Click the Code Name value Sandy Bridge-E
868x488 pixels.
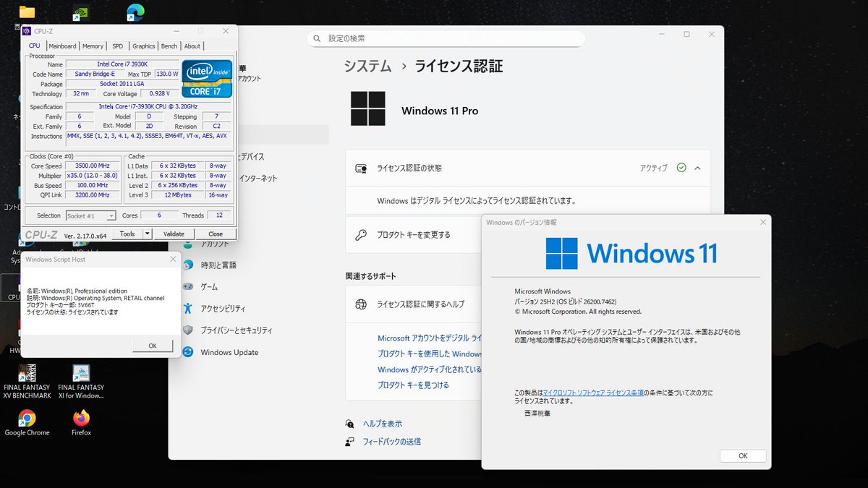pyautogui.click(x=94, y=74)
